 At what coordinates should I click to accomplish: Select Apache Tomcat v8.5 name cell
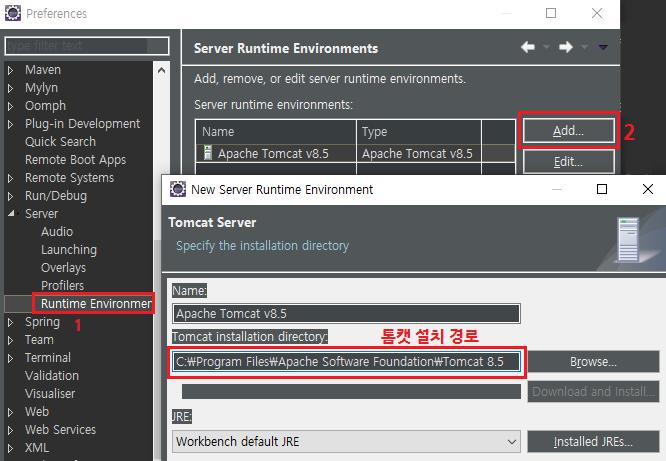tap(276, 153)
